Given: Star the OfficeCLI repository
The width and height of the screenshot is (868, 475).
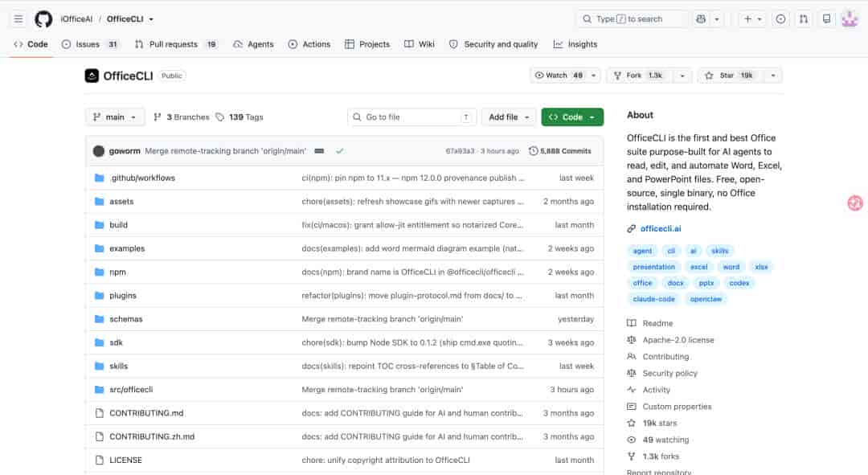Looking at the screenshot, I should click(x=730, y=76).
